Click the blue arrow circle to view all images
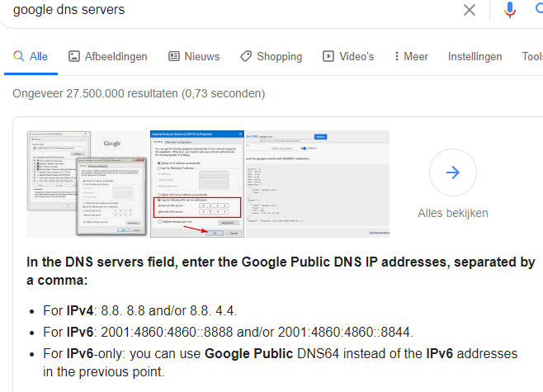Screen dimensions: 543x392 (x=452, y=172)
